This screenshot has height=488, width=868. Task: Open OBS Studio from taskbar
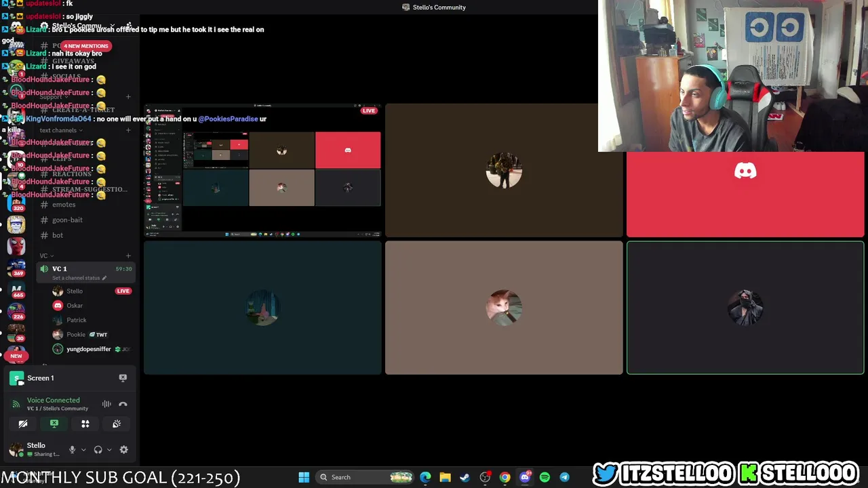click(485, 477)
